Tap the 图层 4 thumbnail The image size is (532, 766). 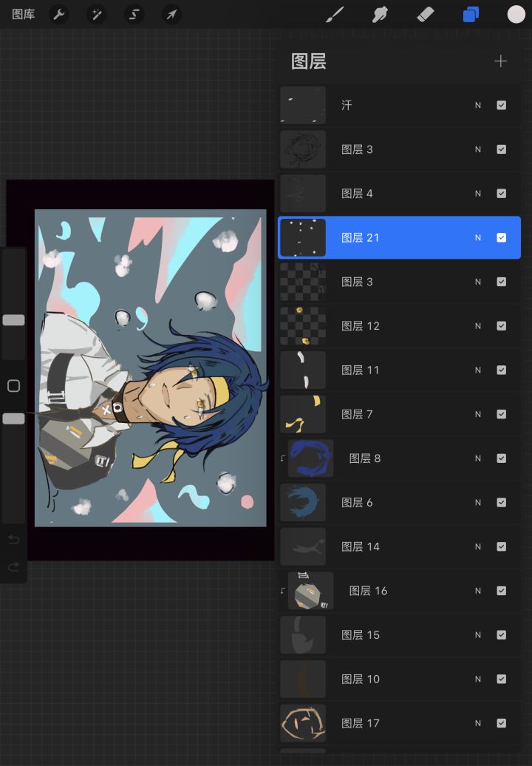(303, 194)
